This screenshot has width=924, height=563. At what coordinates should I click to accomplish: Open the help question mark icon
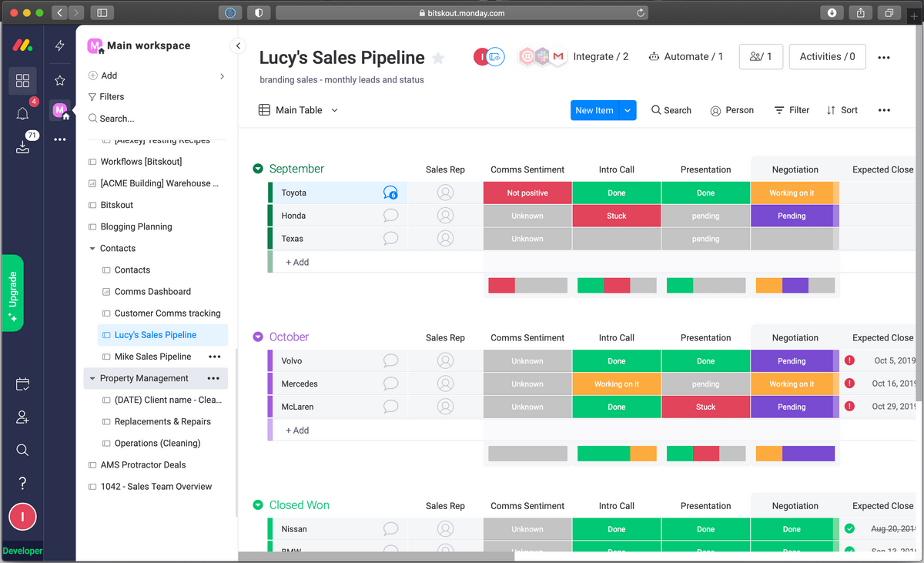[x=22, y=483]
